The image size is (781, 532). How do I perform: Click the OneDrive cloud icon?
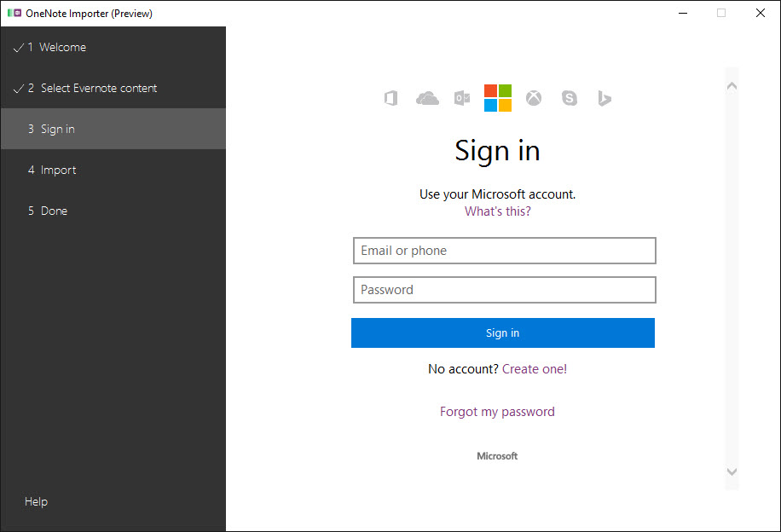pos(427,99)
